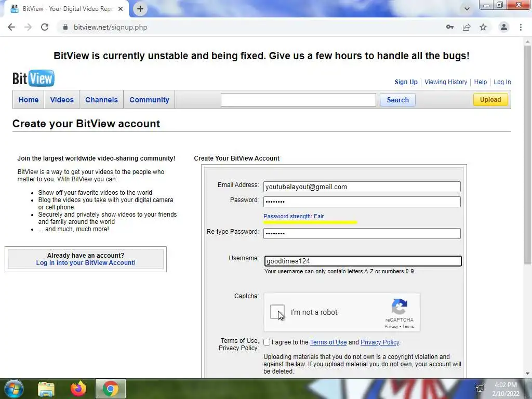
Task: Click the padlock site info icon
Action: [x=65, y=27]
